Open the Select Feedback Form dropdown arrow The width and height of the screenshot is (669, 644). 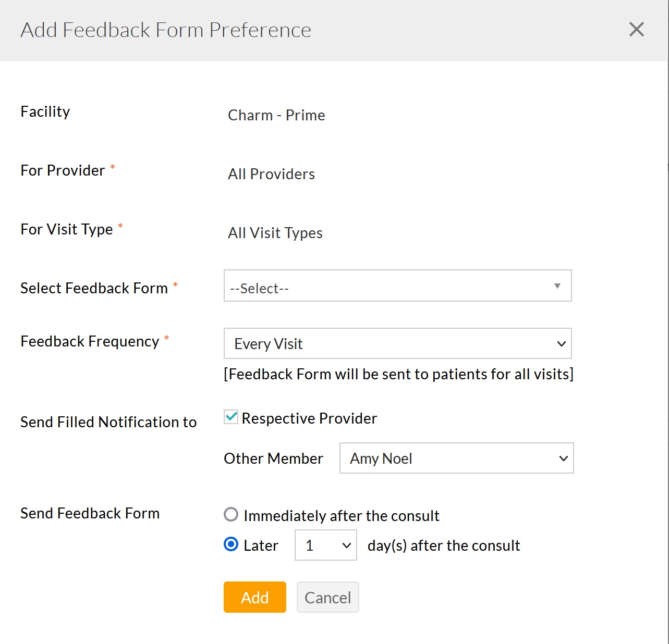click(557, 286)
